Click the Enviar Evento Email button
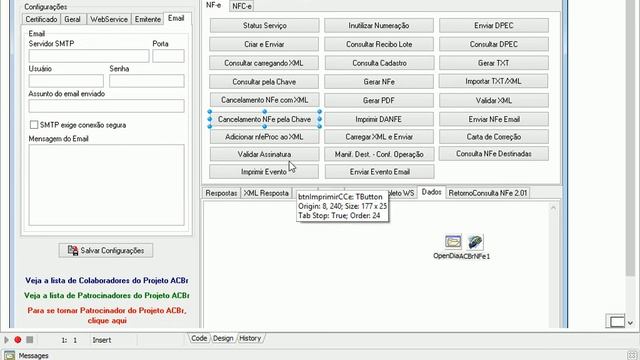This screenshot has width=640, height=360. (x=380, y=172)
